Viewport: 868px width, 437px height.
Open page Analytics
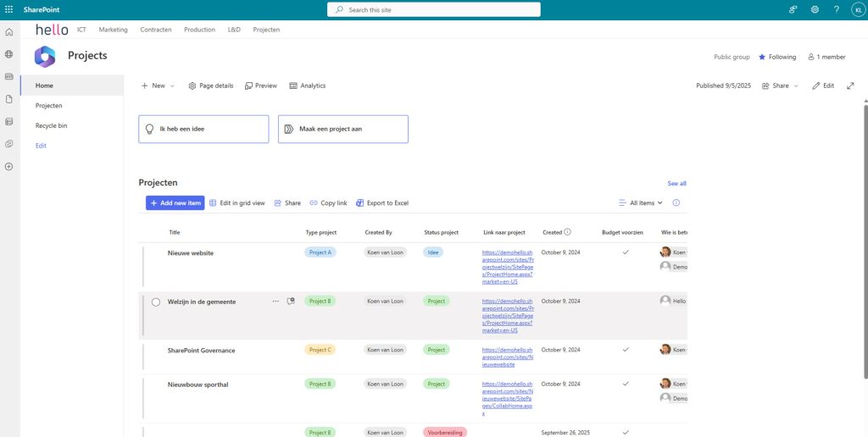click(307, 86)
